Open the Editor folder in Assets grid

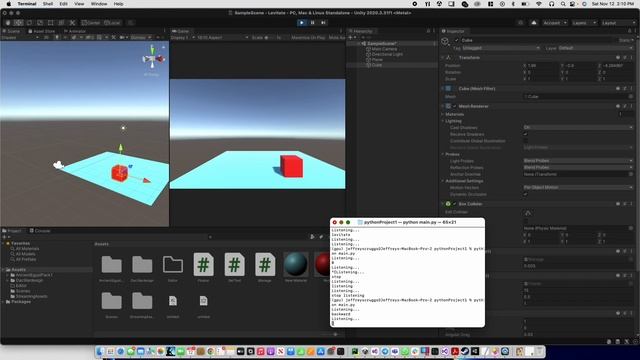173,264
